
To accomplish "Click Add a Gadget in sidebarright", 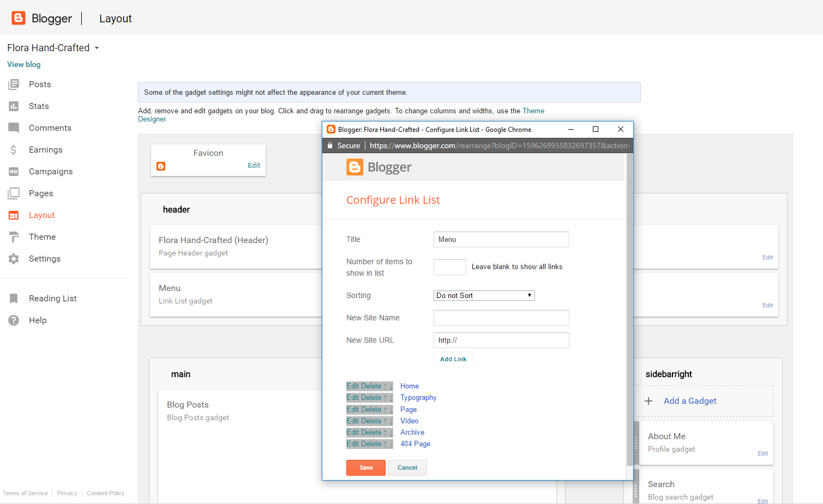I will (690, 401).
